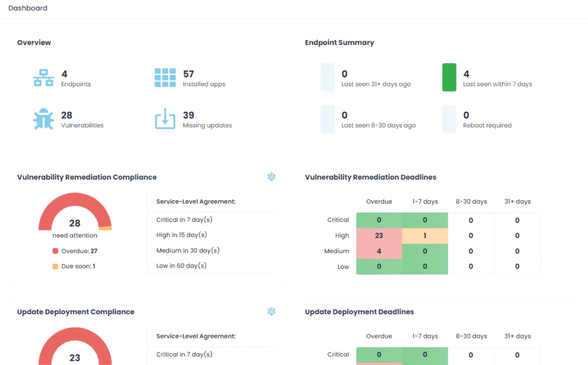Click the Medium Overdue cell showing 4
Viewport: 588px width, 365px height.
379,251
